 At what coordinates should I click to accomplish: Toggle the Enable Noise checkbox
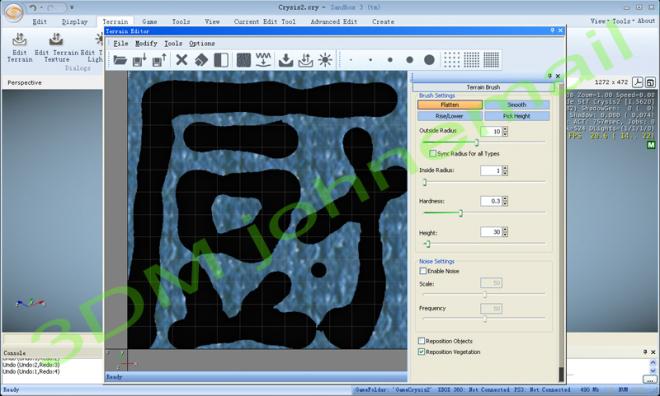(x=423, y=271)
